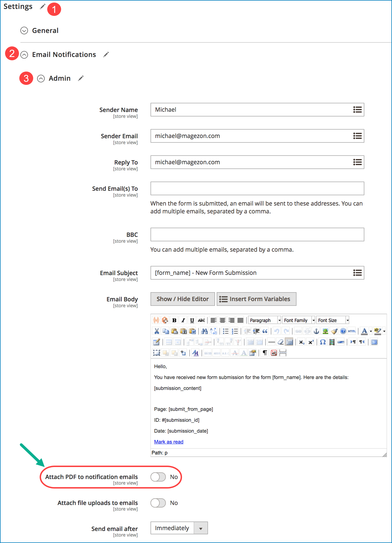Expand the General section
This screenshot has width=392, height=543.
coord(24,31)
